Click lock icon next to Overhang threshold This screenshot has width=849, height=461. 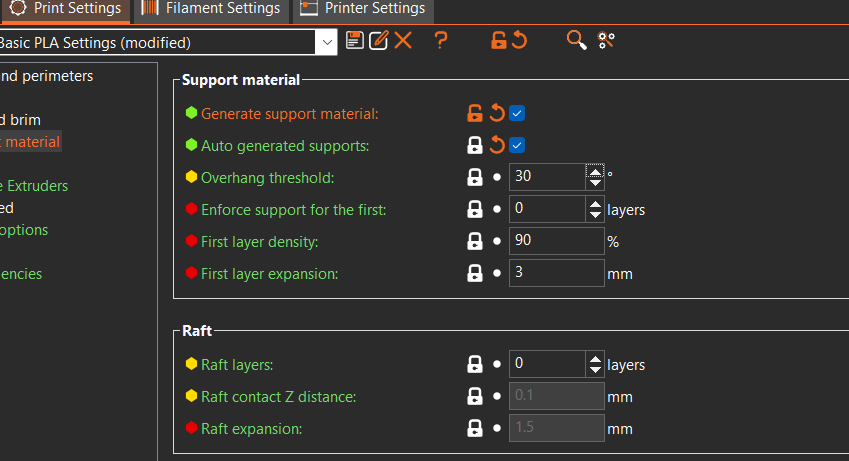click(475, 177)
